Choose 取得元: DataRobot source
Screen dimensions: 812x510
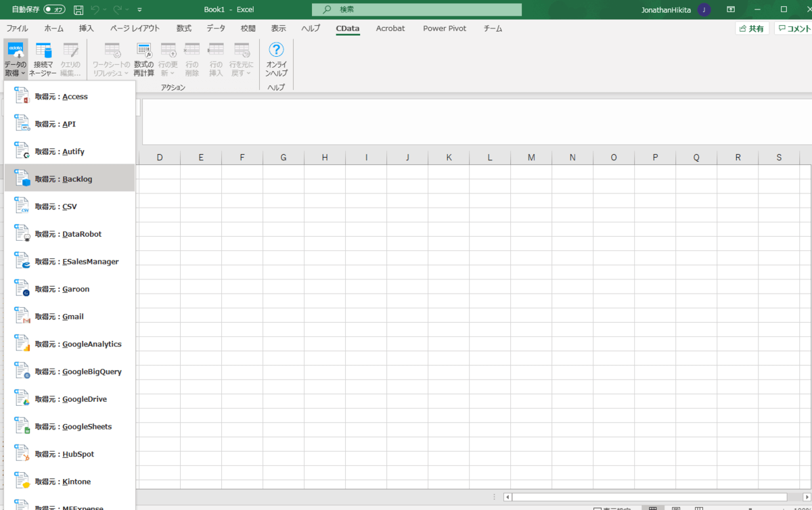pyautogui.click(x=70, y=234)
